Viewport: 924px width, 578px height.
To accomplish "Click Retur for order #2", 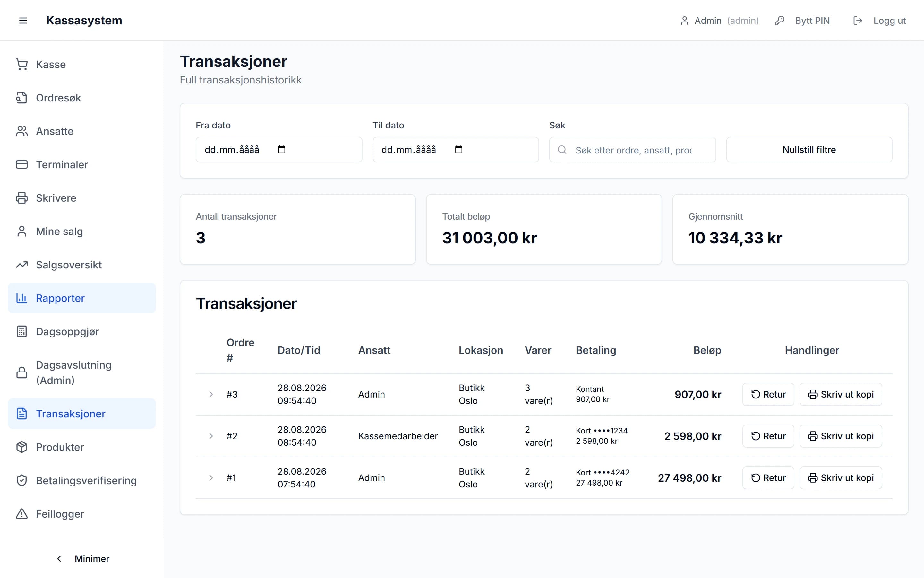I will (768, 436).
